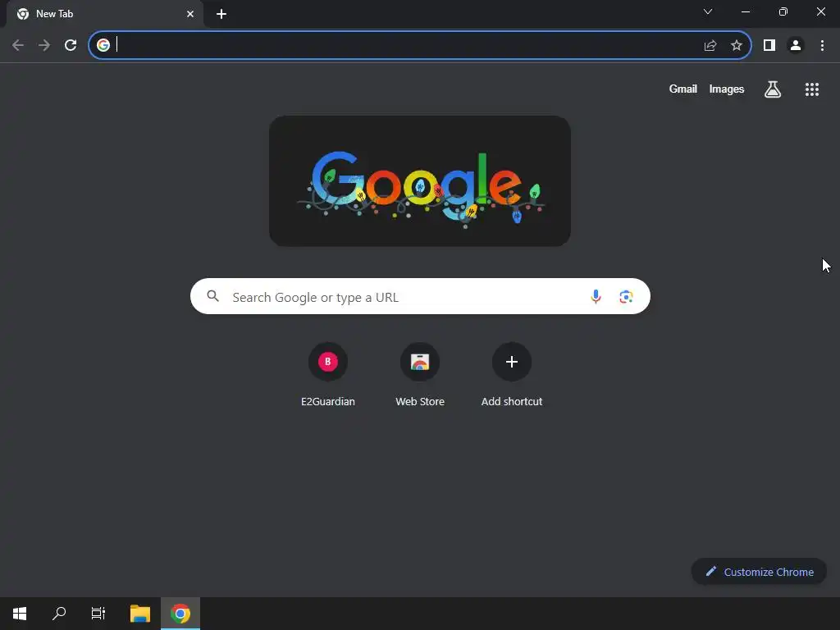Click Customize Chrome button

(x=759, y=572)
